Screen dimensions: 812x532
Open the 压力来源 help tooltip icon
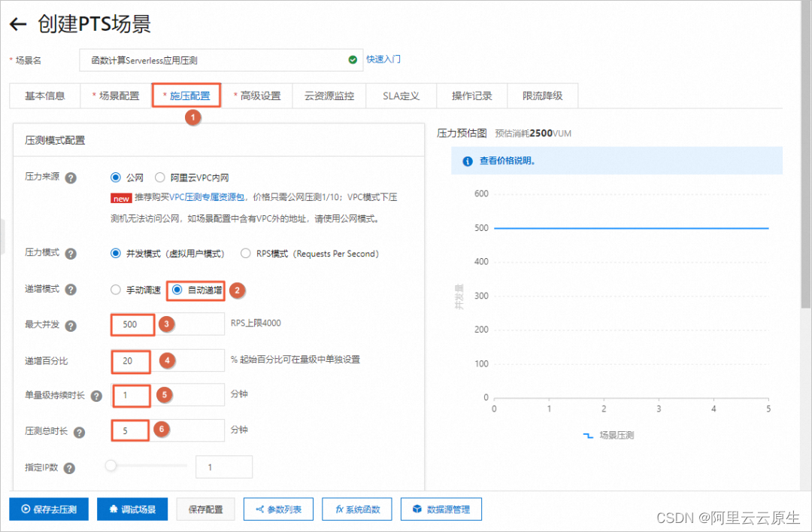70,178
